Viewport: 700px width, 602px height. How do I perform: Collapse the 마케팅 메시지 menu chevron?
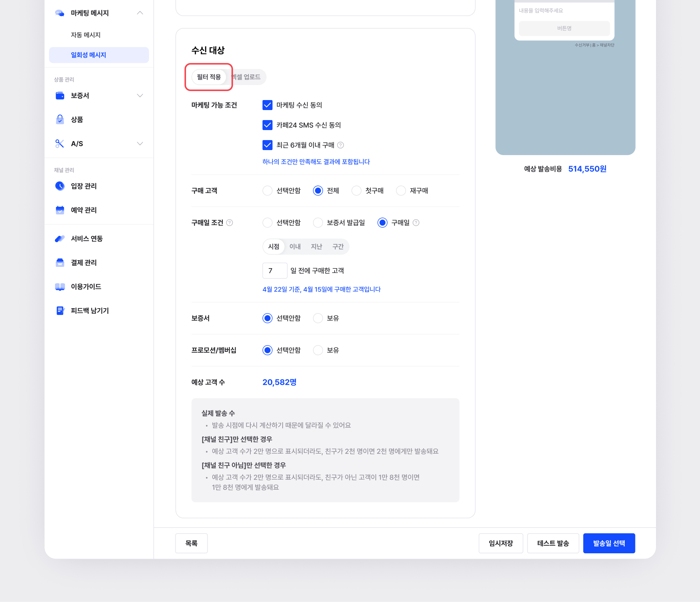click(x=140, y=13)
